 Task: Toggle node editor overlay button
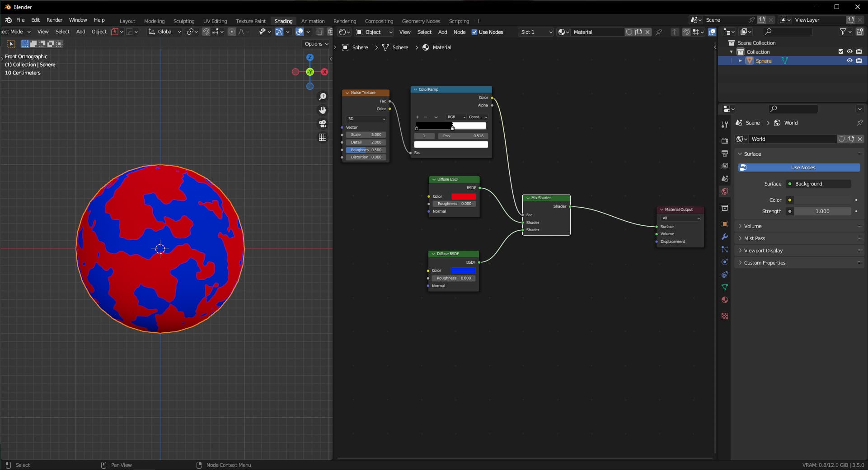pyautogui.click(x=712, y=32)
